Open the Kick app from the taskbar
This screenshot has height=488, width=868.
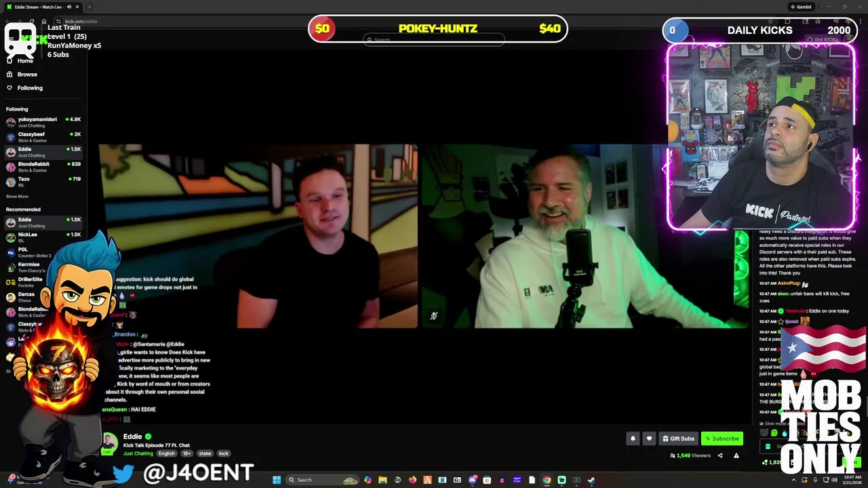561,480
